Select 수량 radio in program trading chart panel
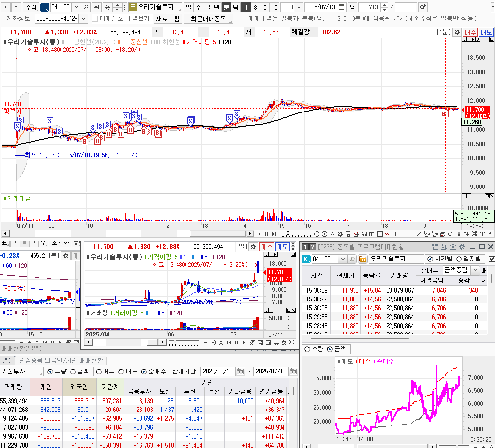 point(307,349)
